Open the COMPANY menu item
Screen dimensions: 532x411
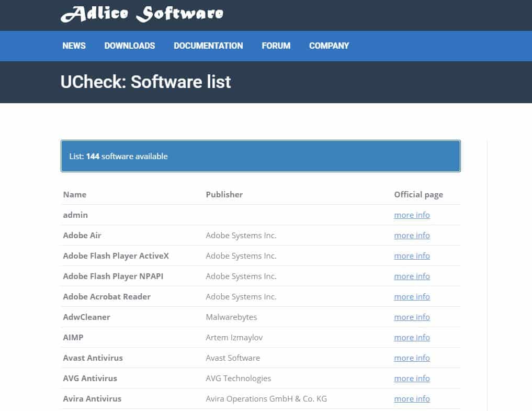click(x=329, y=46)
